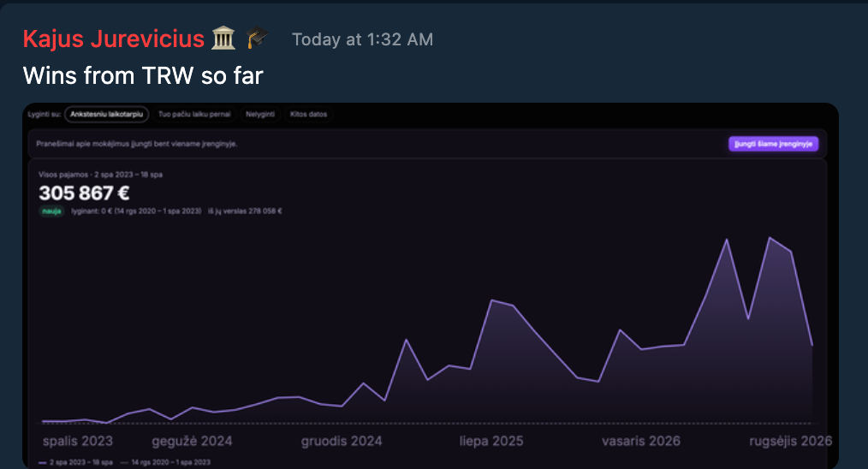868x469 pixels.
Task: Click the bank building emoji badge
Action: point(223,39)
